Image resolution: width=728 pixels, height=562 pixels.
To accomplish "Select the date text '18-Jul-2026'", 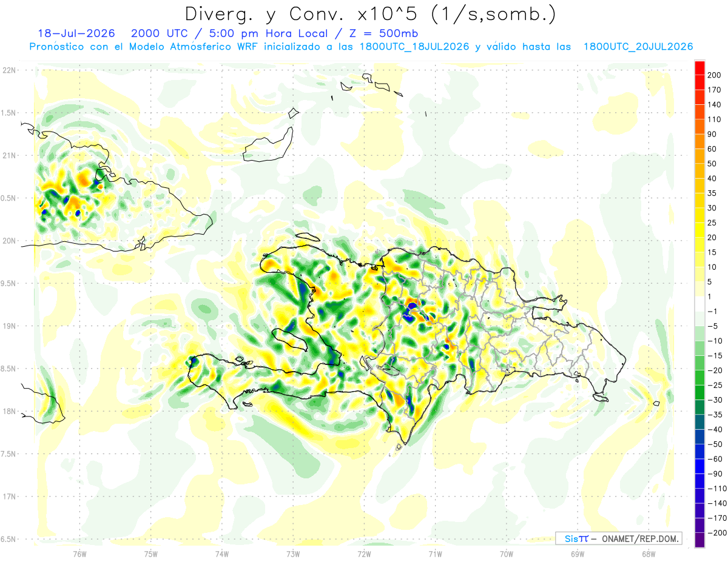I will click(x=78, y=33).
